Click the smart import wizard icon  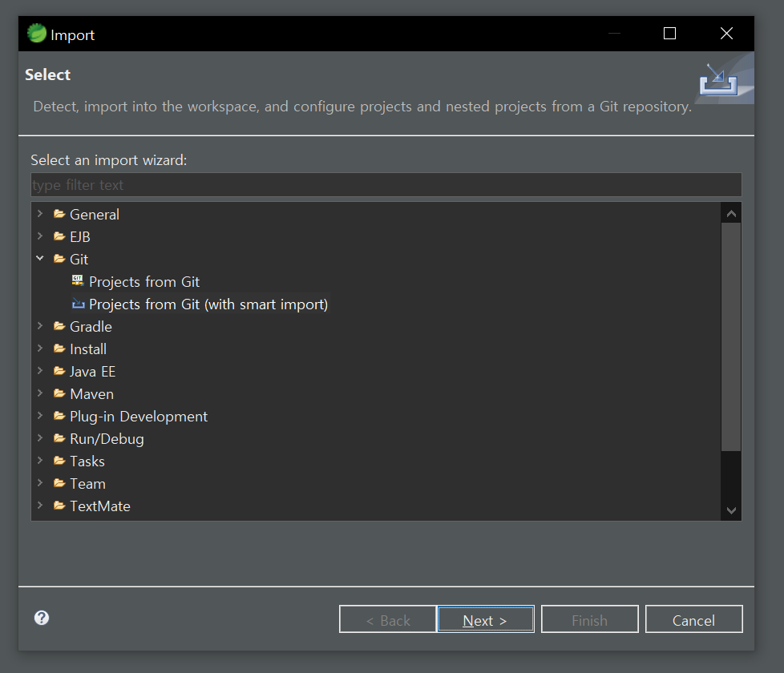coord(79,304)
